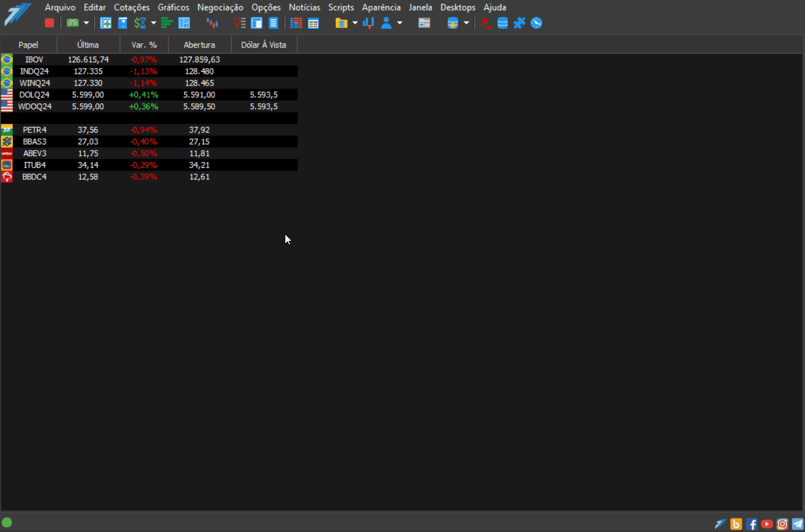Click the red stop square toolbar icon

(49, 23)
